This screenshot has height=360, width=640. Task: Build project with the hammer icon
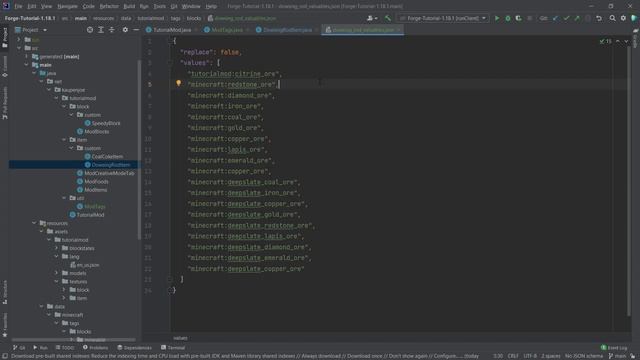388,18
